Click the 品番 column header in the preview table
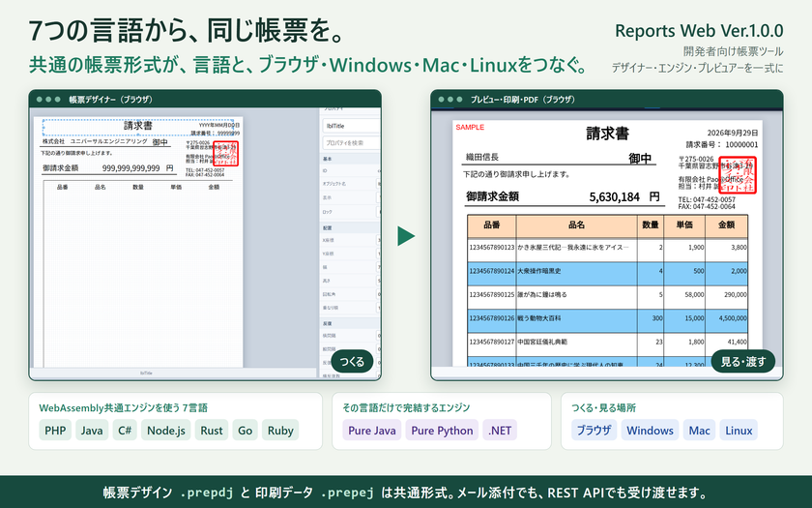The height and width of the screenshot is (508, 812). tap(491, 224)
